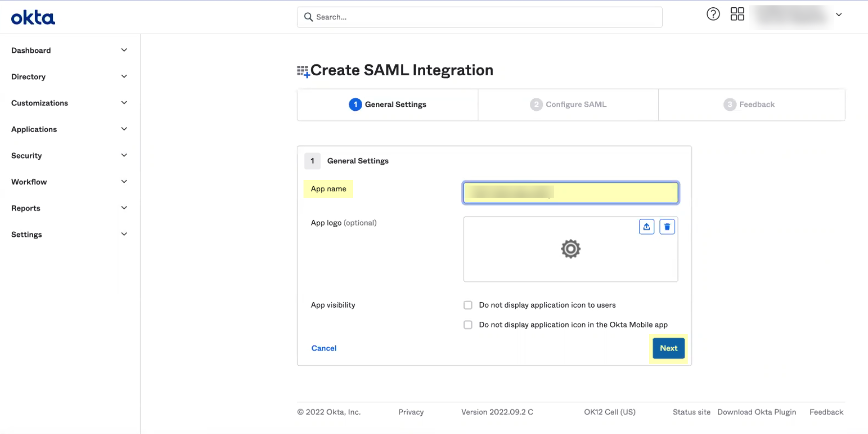Click the Cancel link
The width and height of the screenshot is (868, 434).
click(x=324, y=348)
